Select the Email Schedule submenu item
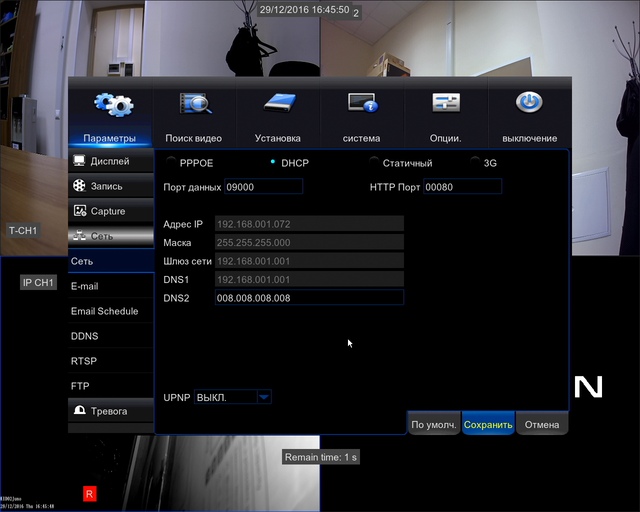Image resolution: width=640 pixels, height=512 pixels. (111, 311)
